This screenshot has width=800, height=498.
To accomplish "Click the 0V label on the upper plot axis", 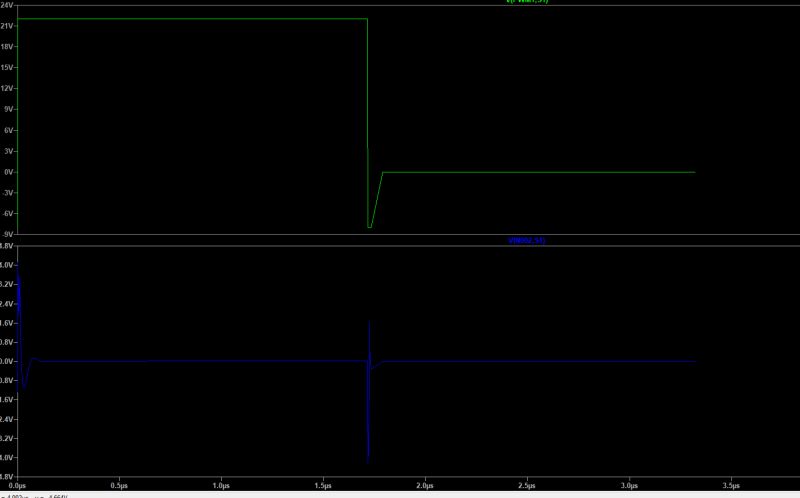I will click(x=9, y=172).
